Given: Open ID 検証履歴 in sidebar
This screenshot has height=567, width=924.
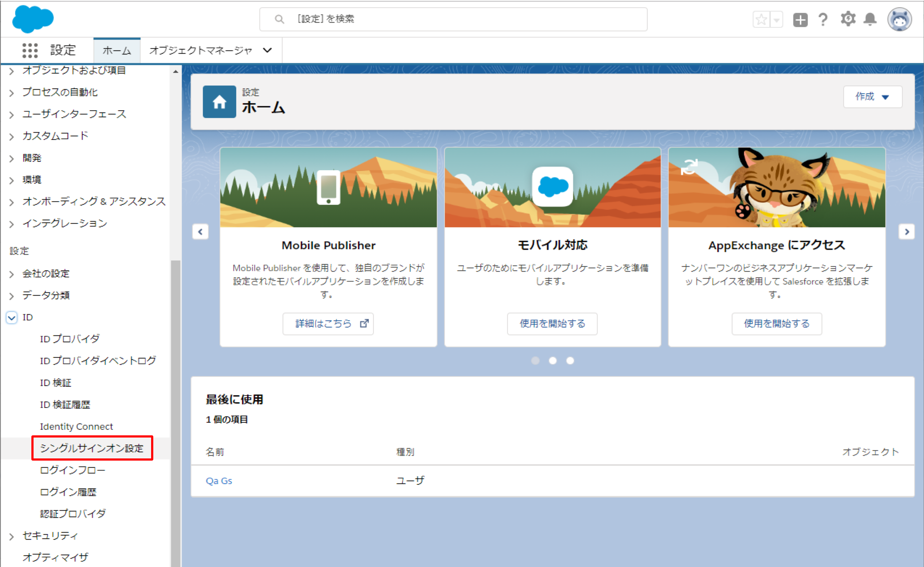Looking at the screenshot, I should 65,405.
